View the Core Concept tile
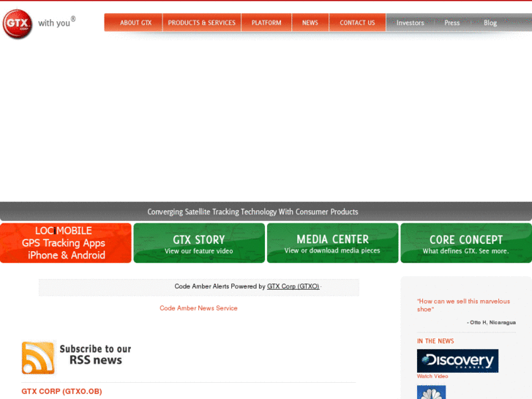 (x=466, y=243)
